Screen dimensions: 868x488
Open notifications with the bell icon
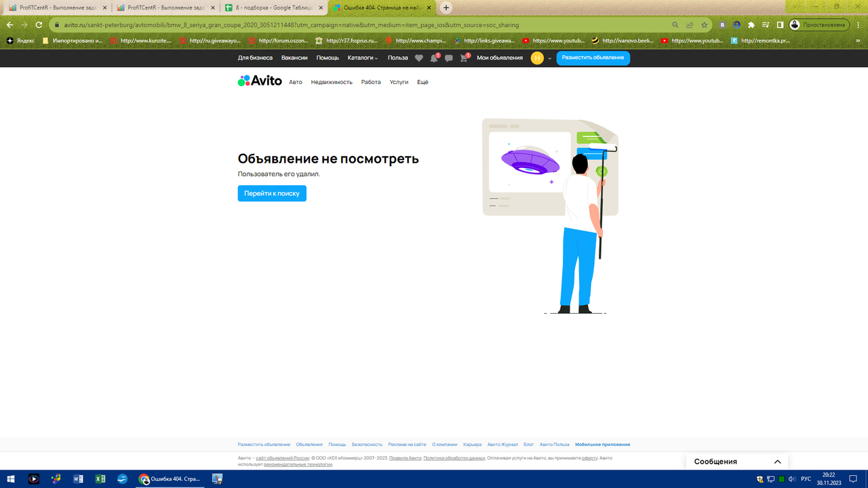pos(434,58)
